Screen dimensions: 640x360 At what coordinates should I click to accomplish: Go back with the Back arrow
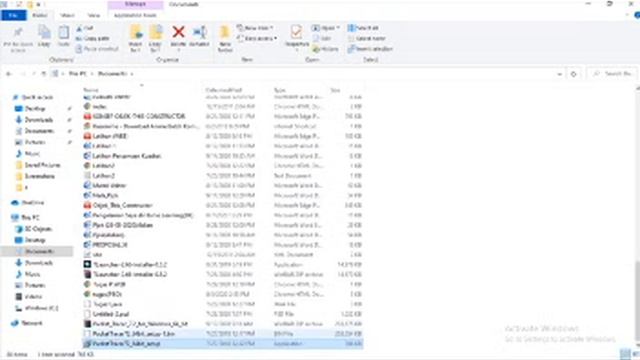point(9,74)
